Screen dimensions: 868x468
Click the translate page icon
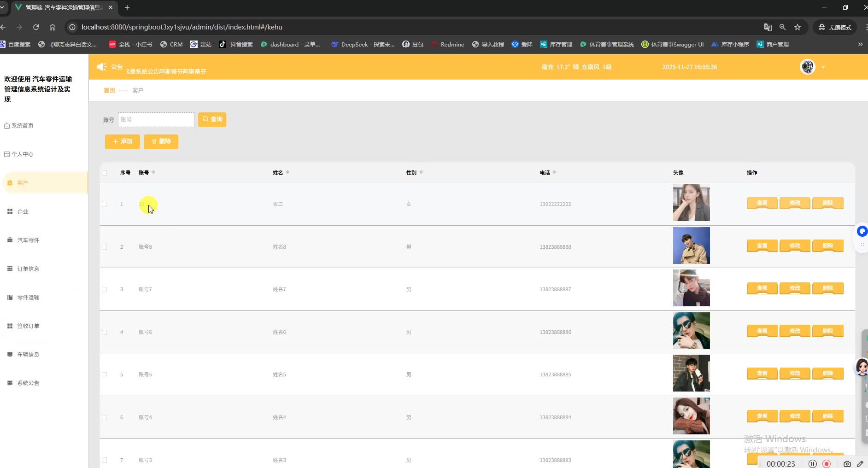(x=768, y=27)
